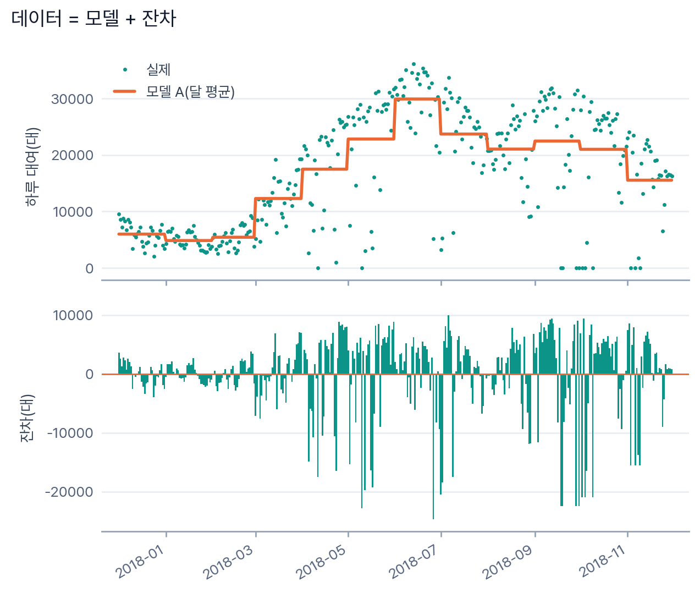Image resolution: width=700 pixels, height=593 pixels.
Task: Click the 2018-05 x-axis date label
Action: click(322, 562)
